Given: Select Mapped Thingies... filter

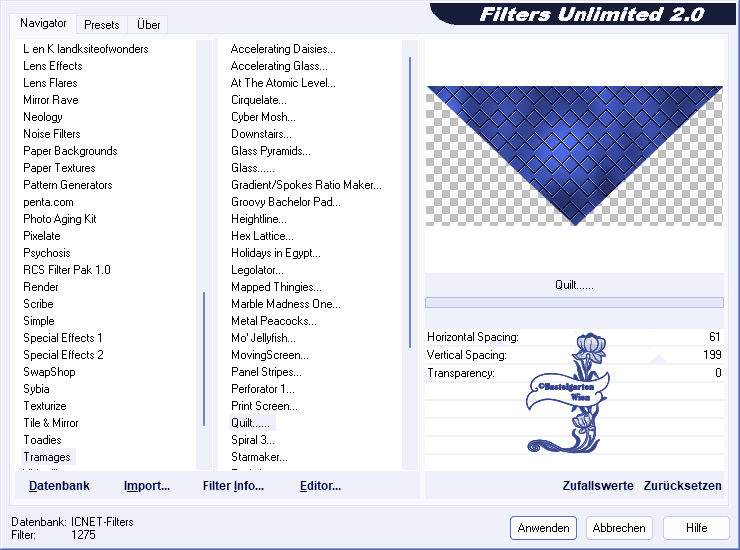Looking at the screenshot, I should pyautogui.click(x=276, y=287).
